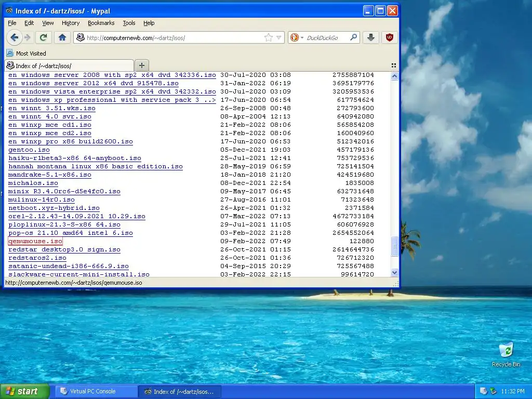Open windows server 2008 sp2 x64 iso link
The image size is (532, 399).
coord(112,75)
